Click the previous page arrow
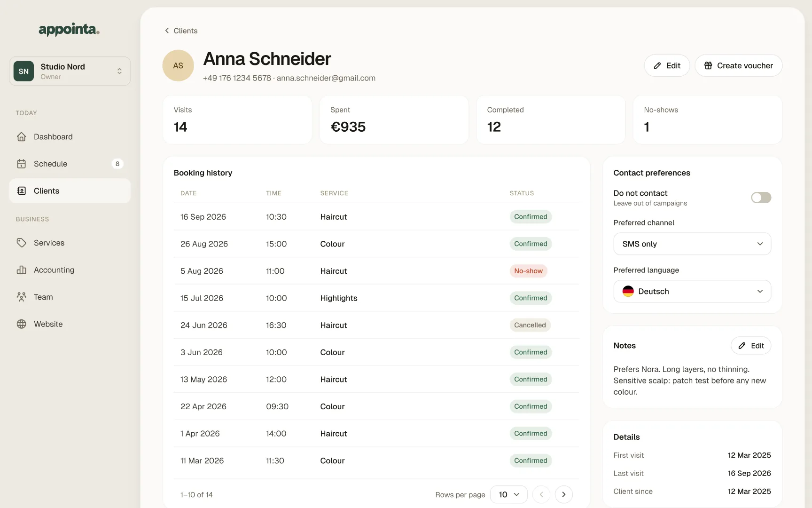Viewport: 812px width, 508px height. (541, 494)
